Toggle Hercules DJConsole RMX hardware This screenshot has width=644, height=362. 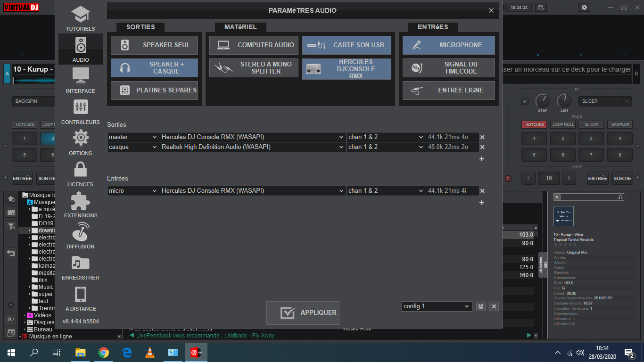347,69
